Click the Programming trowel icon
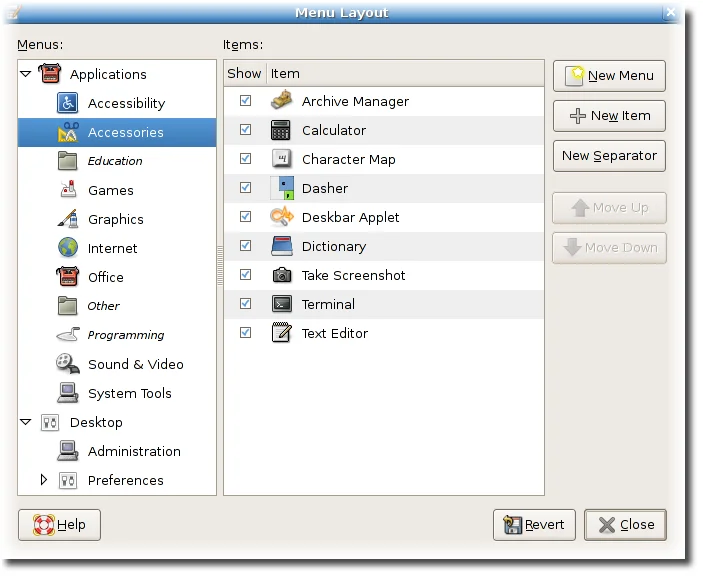The width and height of the screenshot is (703, 577). (68, 335)
